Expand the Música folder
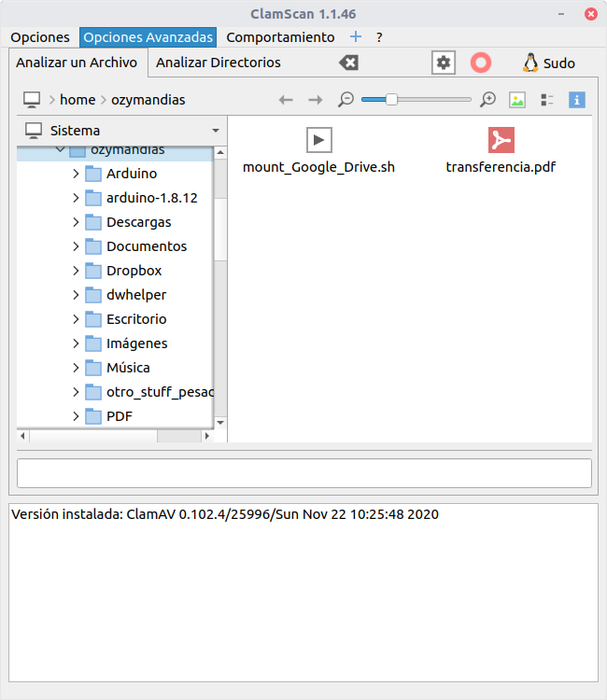Screen dimensions: 607x700 pyautogui.click(x=76, y=368)
